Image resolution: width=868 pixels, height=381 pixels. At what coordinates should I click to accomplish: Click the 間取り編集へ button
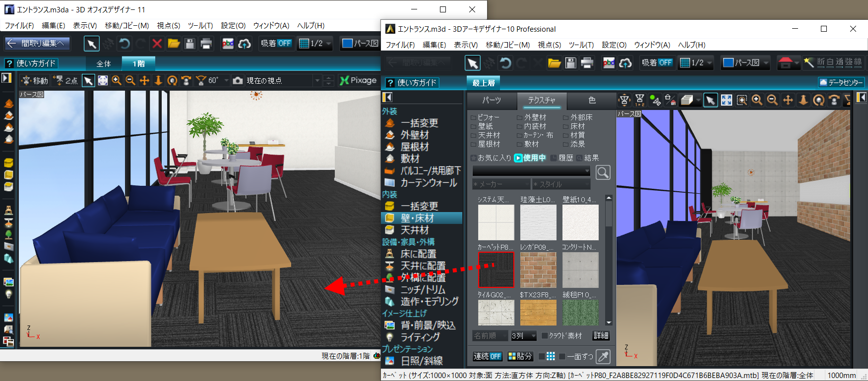(x=38, y=44)
